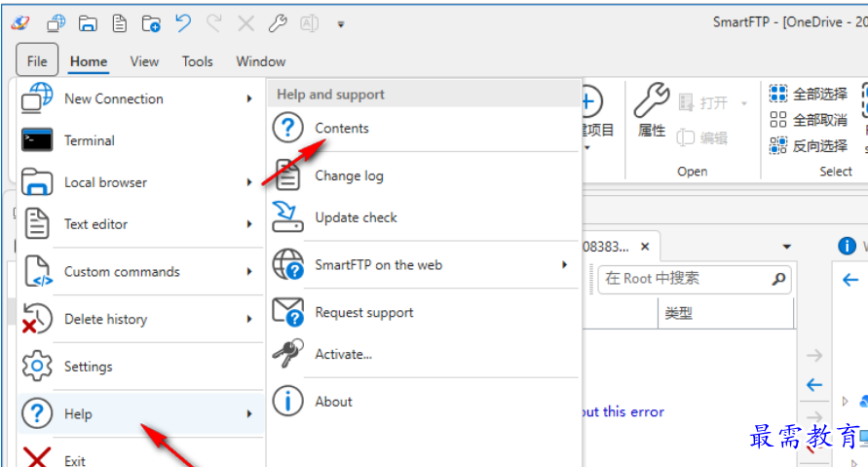Image resolution: width=868 pixels, height=467 pixels.
Task: Click the Request support envelope icon
Action: (287, 312)
